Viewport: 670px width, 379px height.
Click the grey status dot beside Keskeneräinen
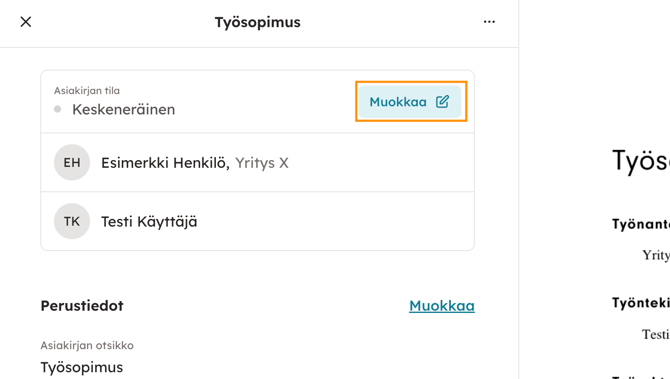pyautogui.click(x=58, y=109)
